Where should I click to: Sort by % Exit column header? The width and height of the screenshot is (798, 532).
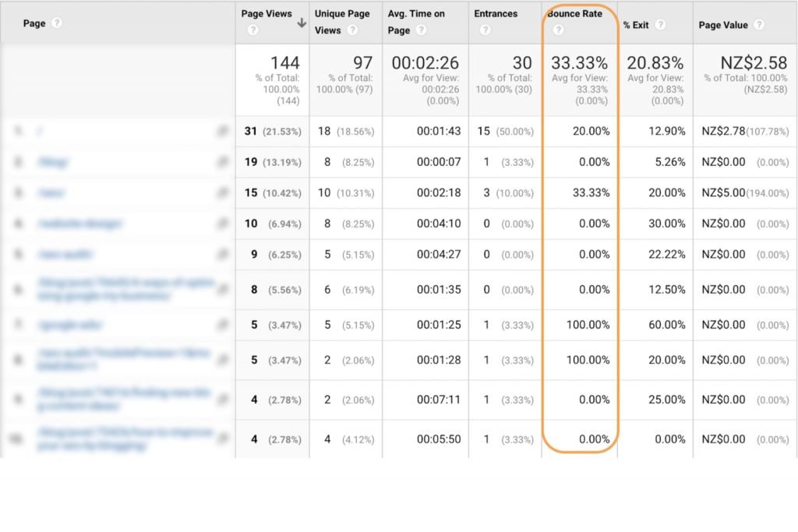(x=636, y=25)
